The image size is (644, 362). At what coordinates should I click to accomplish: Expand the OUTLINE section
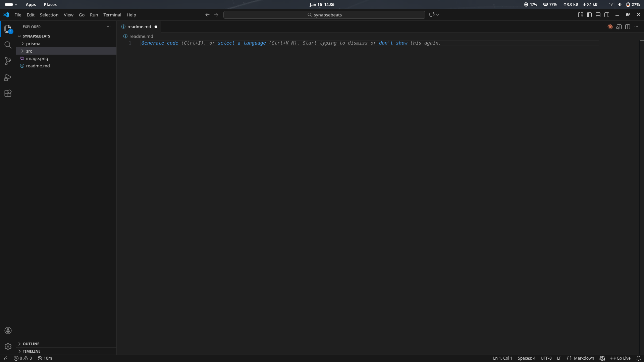pyautogui.click(x=31, y=344)
